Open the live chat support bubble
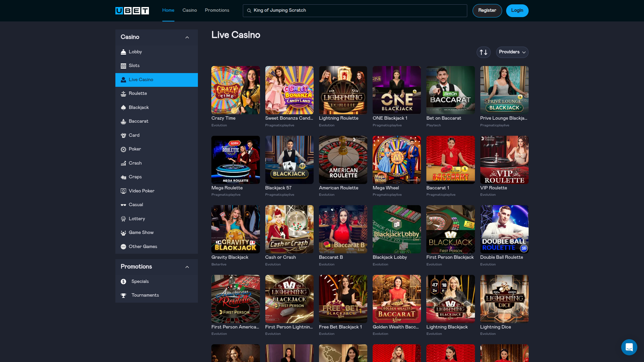 point(629,347)
